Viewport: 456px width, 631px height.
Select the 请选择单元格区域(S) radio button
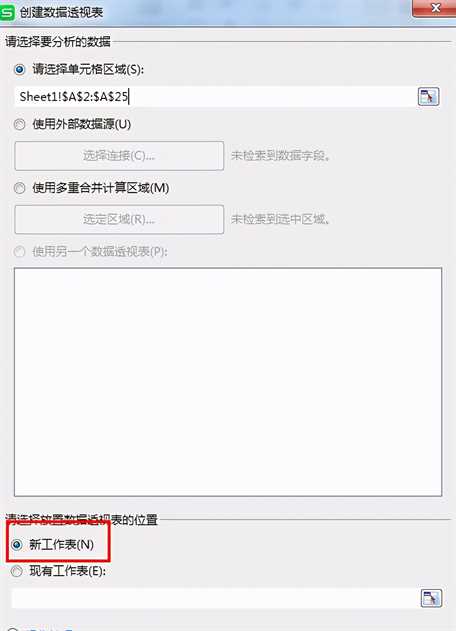click(19, 70)
